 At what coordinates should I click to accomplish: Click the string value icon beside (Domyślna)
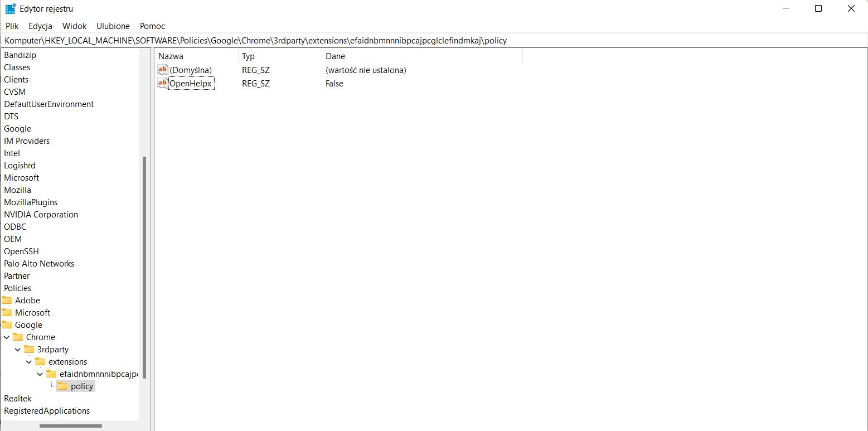[x=162, y=69]
